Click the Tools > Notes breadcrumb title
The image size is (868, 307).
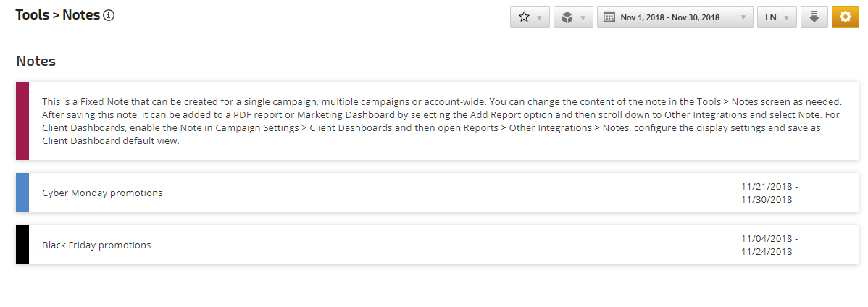coord(57,15)
